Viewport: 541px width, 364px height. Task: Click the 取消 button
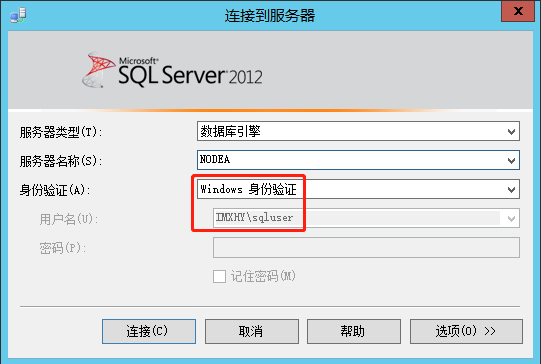252,331
